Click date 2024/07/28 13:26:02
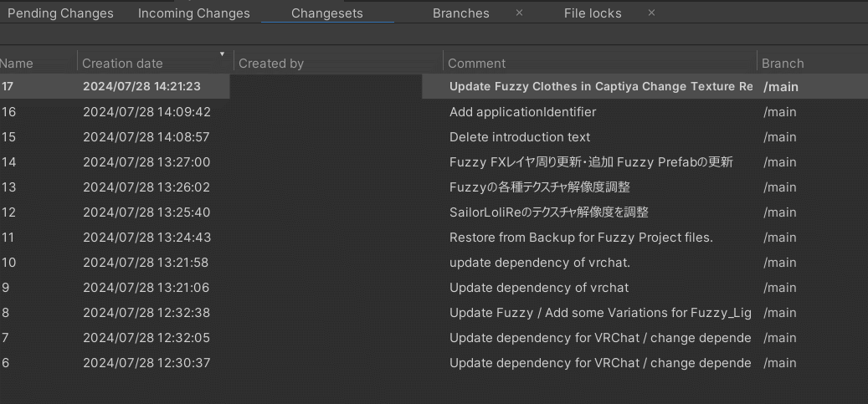This screenshot has width=868, height=404. [x=146, y=187]
